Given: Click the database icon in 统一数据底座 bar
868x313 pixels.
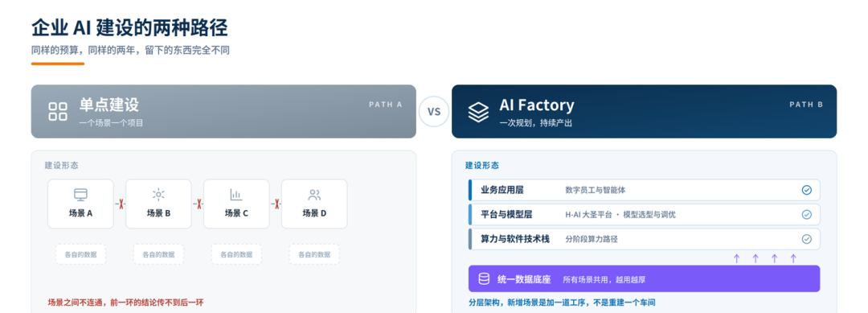Looking at the screenshot, I should 484,278.
